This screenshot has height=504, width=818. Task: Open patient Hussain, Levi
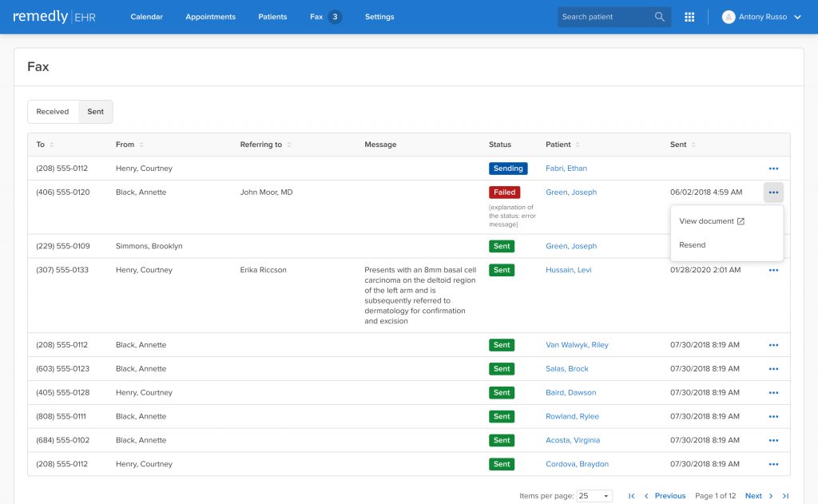pos(569,270)
